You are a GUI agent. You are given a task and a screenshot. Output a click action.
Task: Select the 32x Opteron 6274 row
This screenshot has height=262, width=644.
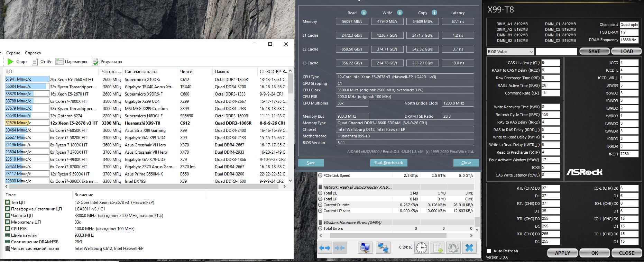pyautogui.click(x=146, y=116)
